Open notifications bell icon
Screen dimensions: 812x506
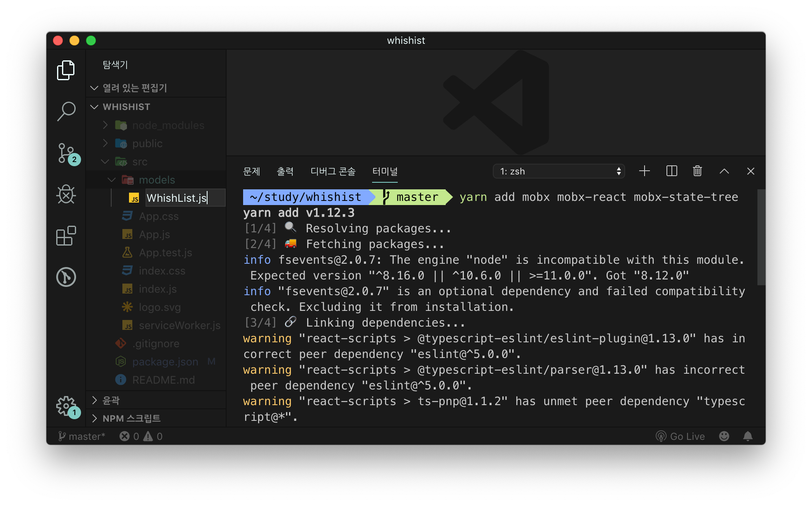(748, 437)
